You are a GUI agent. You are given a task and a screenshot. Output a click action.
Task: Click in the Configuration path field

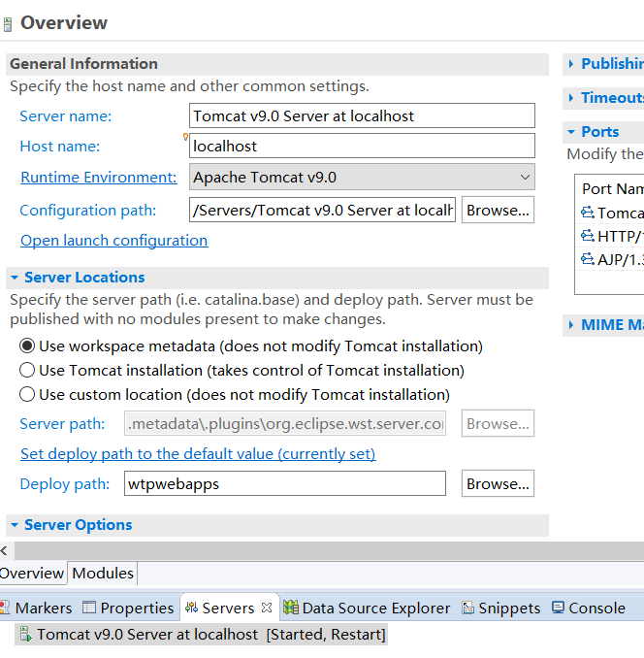pyautogui.click(x=322, y=210)
